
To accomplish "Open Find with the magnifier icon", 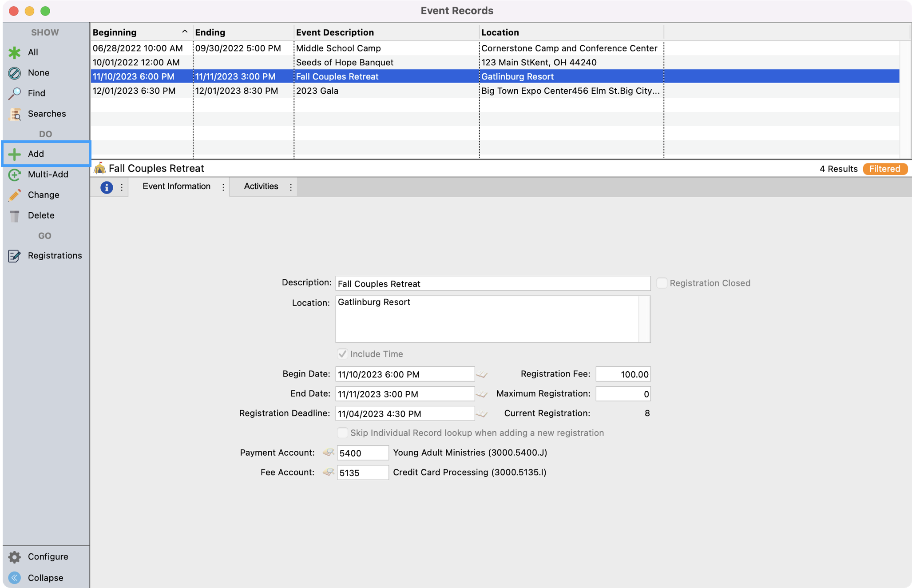I will (x=15, y=93).
